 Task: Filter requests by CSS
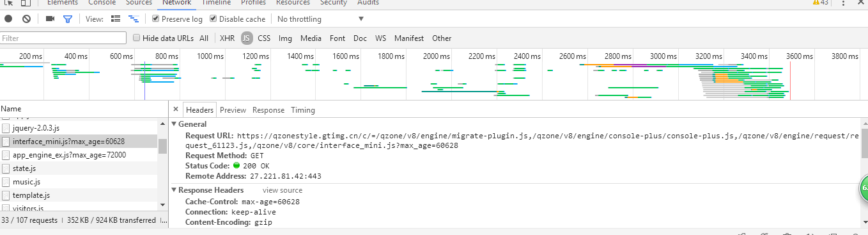click(264, 38)
